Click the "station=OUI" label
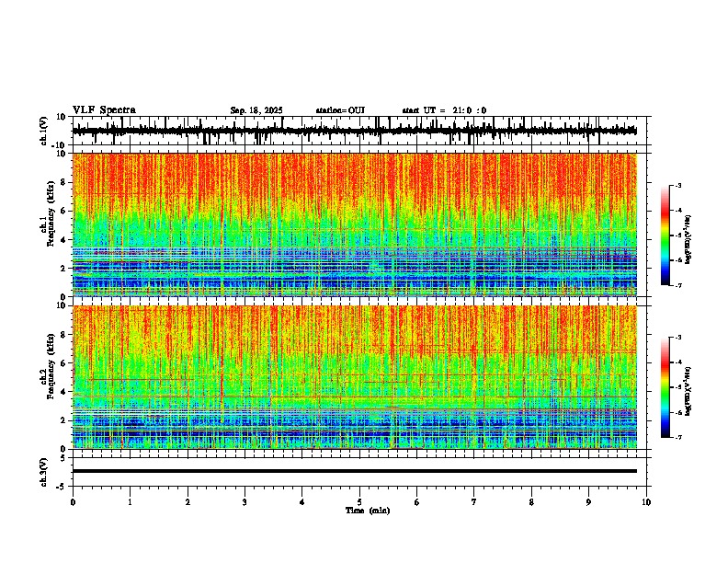The height and width of the screenshot is (563, 728). click(340, 110)
